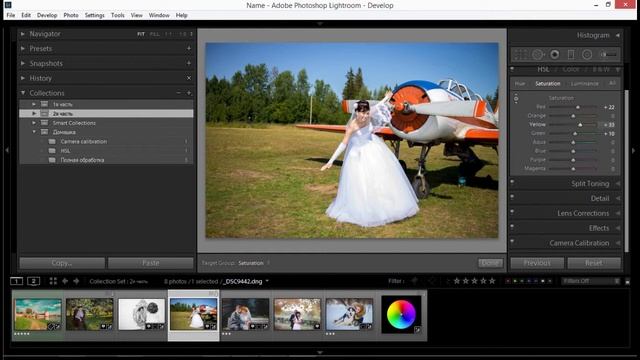640x360 pixels.
Task: Go back with the left arrow icon
Action: pos(65,281)
